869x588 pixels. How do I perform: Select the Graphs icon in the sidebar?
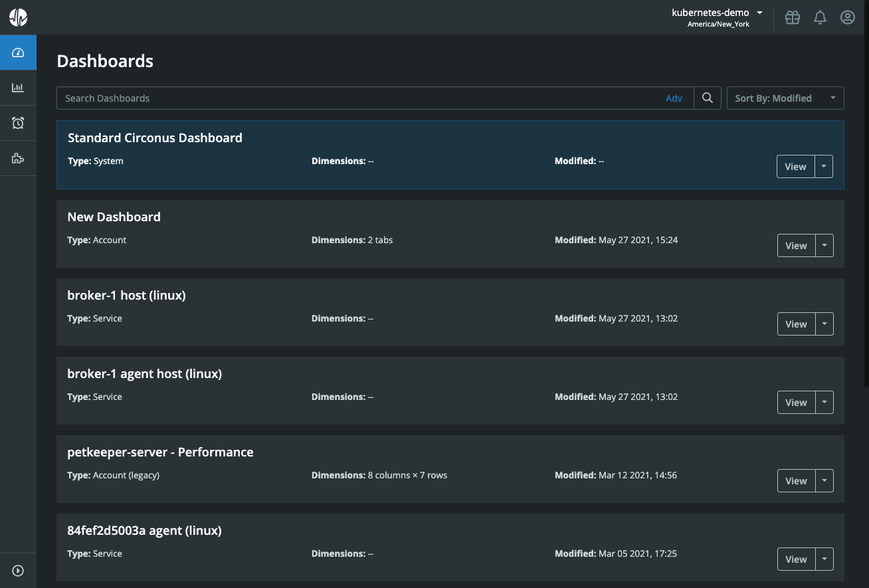18,87
